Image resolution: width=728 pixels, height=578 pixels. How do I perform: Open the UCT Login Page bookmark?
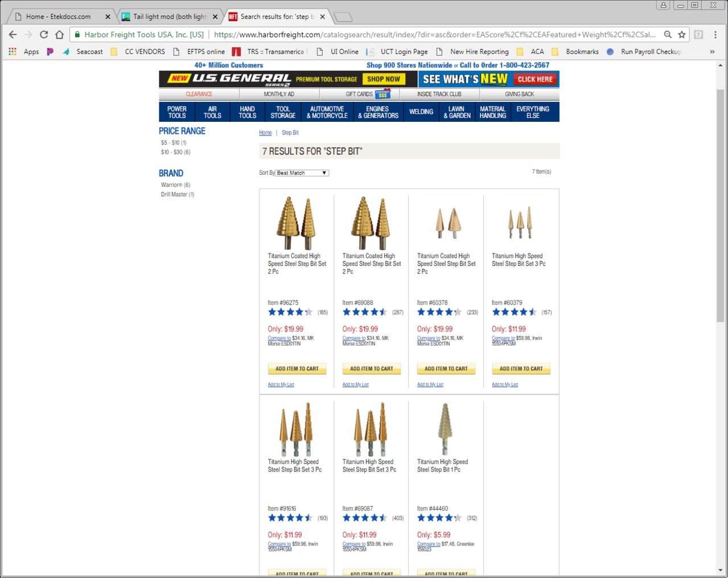[397, 51]
